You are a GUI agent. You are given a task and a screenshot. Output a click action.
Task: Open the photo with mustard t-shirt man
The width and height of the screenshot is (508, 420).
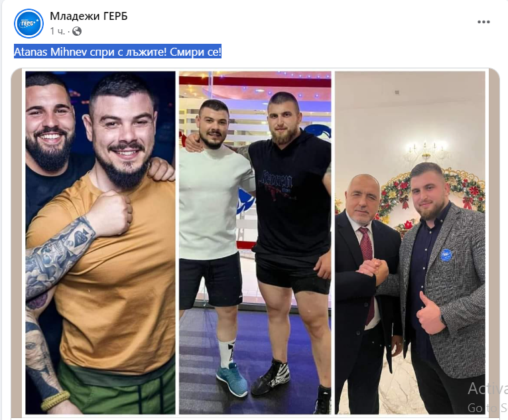click(100, 243)
